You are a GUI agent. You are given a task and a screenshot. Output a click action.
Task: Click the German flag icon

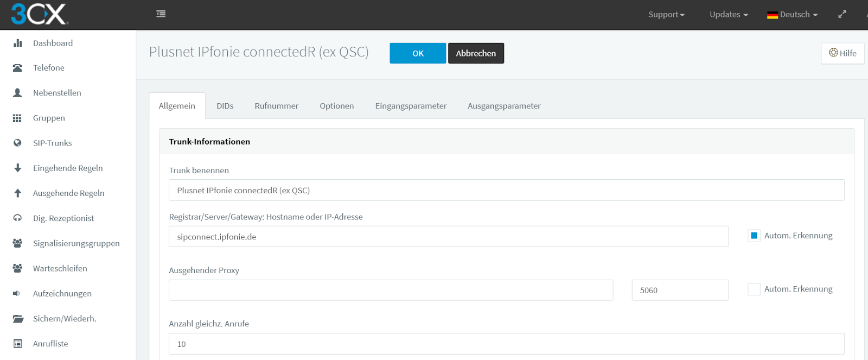pos(773,15)
